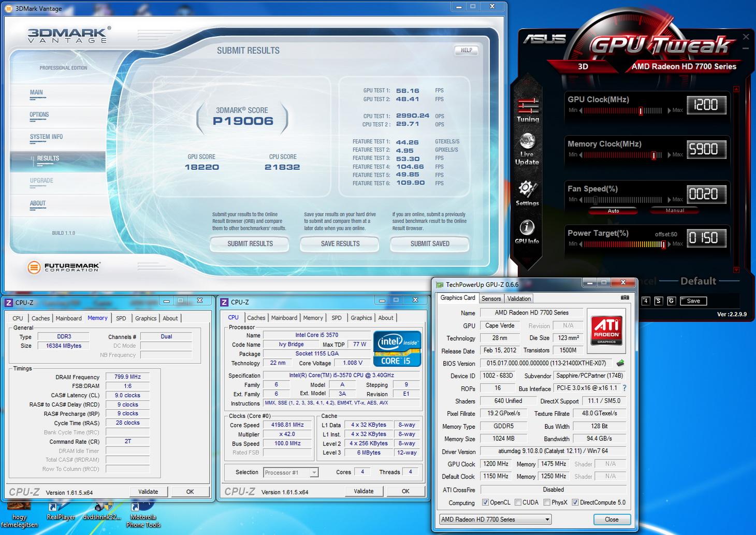The width and height of the screenshot is (756, 535).
Task: Click Power Target Min arrow
Action: [581, 244]
